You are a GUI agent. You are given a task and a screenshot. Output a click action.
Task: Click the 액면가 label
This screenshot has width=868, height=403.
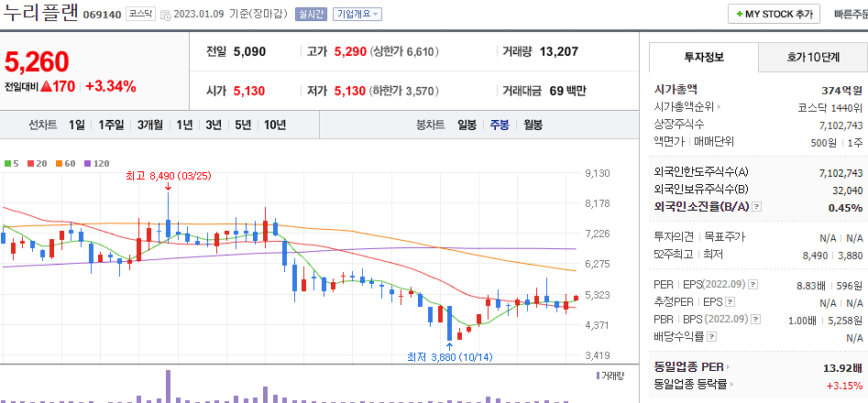pyautogui.click(x=669, y=142)
